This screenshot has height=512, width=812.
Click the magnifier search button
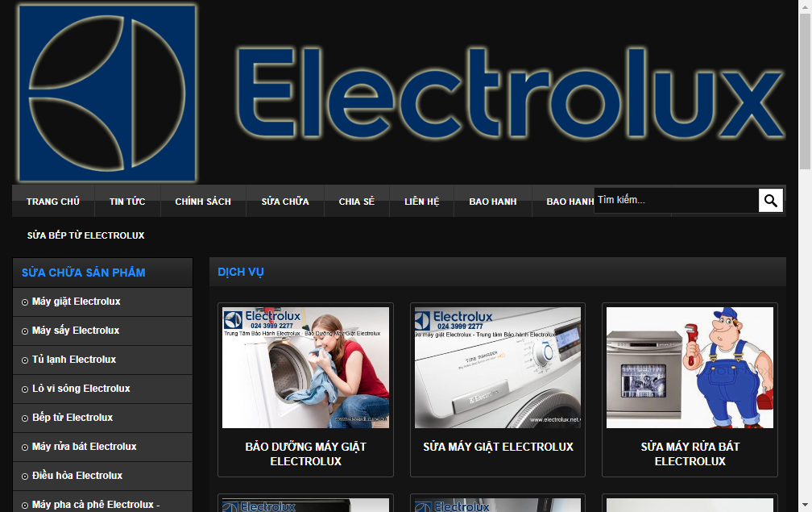771,200
